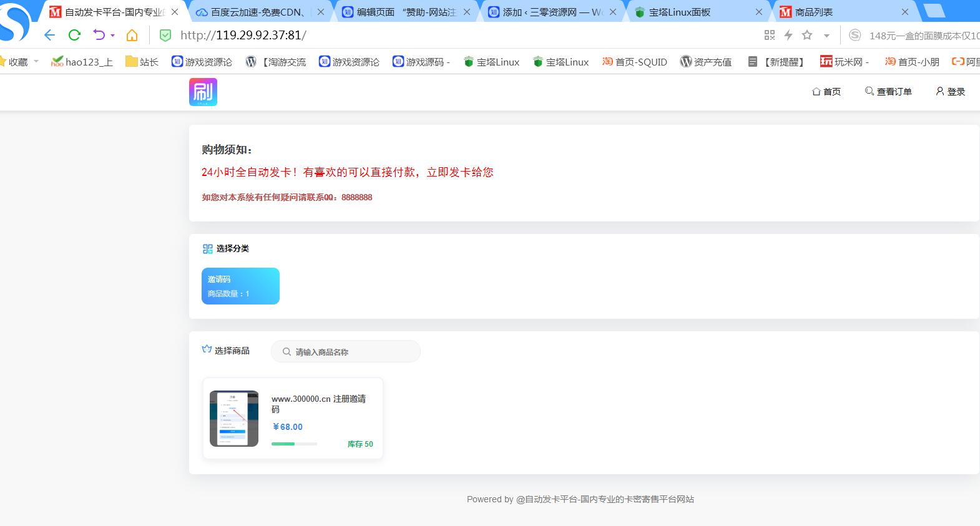Click the green stock progress bar

pyautogui.click(x=294, y=444)
